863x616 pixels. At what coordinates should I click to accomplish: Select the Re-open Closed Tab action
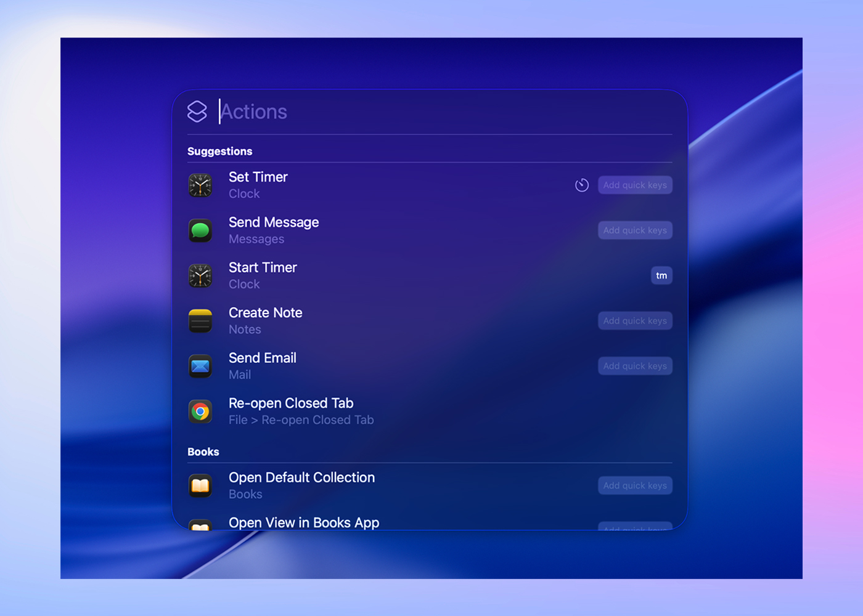tap(370, 411)
